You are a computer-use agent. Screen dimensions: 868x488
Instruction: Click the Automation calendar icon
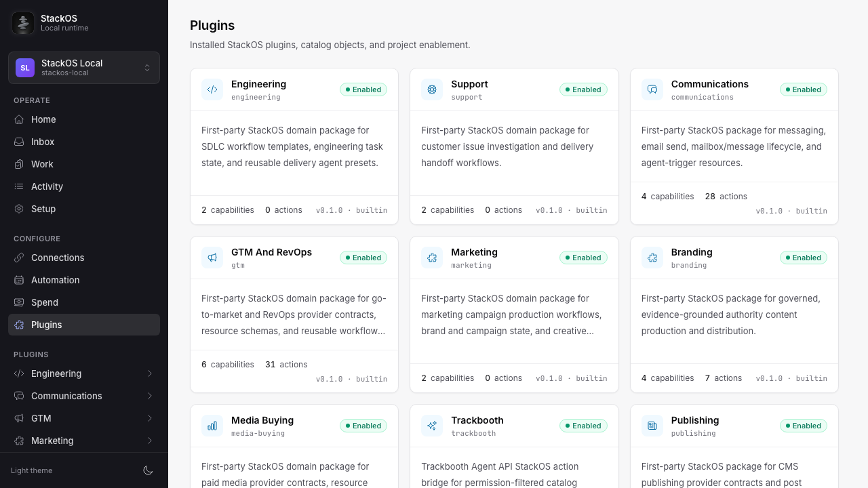[19, 280]
